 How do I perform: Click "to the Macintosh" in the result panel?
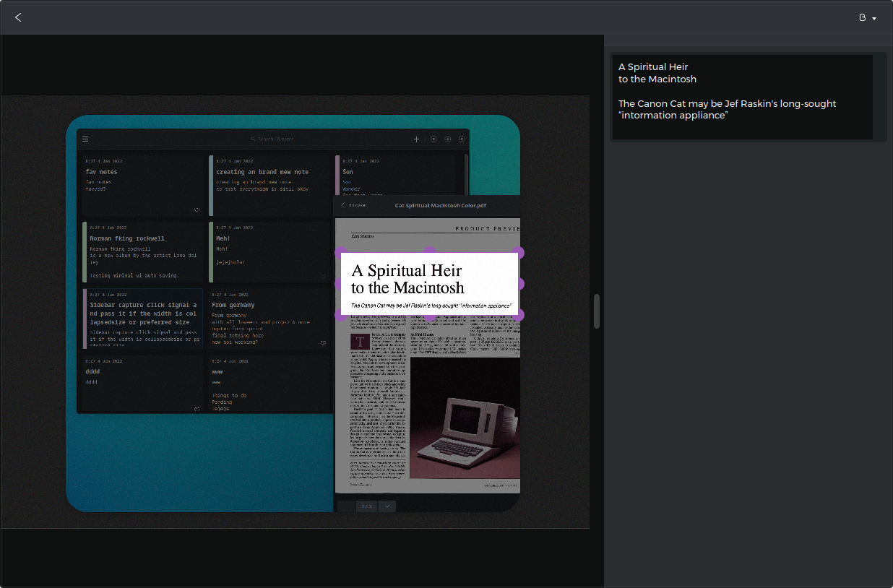(657, 79)
